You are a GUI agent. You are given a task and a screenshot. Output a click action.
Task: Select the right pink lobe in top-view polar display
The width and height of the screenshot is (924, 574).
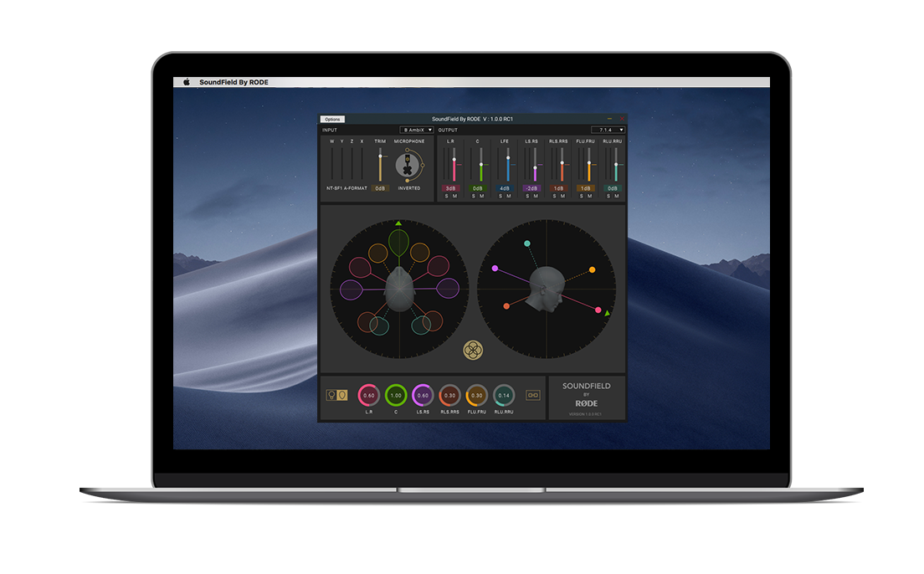pyautogui.click(x=438, y=266)
